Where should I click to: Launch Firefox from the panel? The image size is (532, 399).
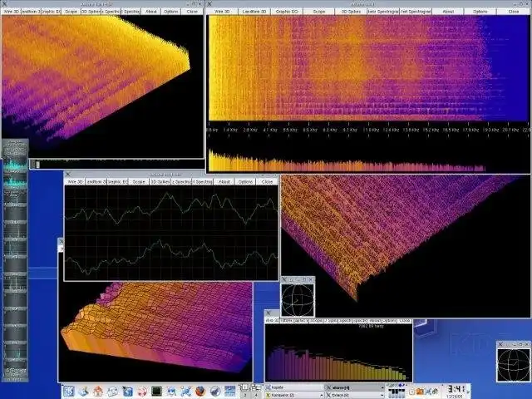(x=200, y=392)
